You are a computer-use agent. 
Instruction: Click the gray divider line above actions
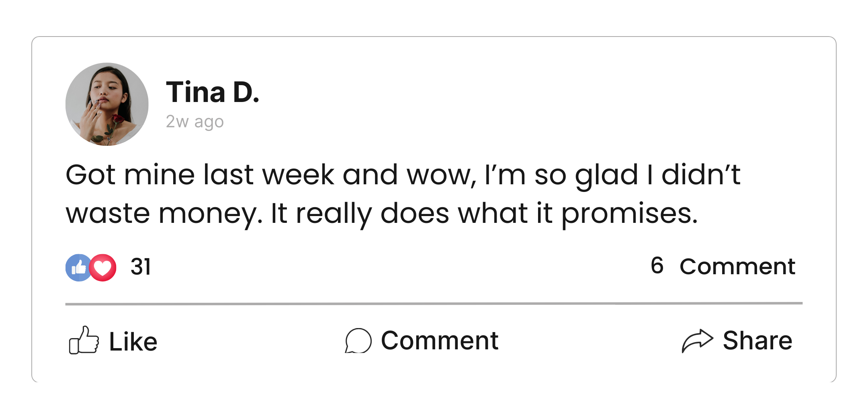tap(434, 304)
